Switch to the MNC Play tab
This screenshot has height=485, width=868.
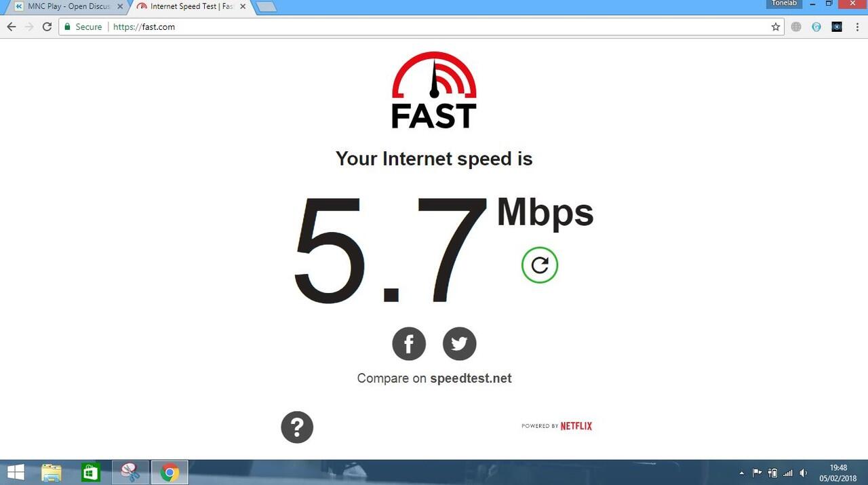tap(67, 7)
